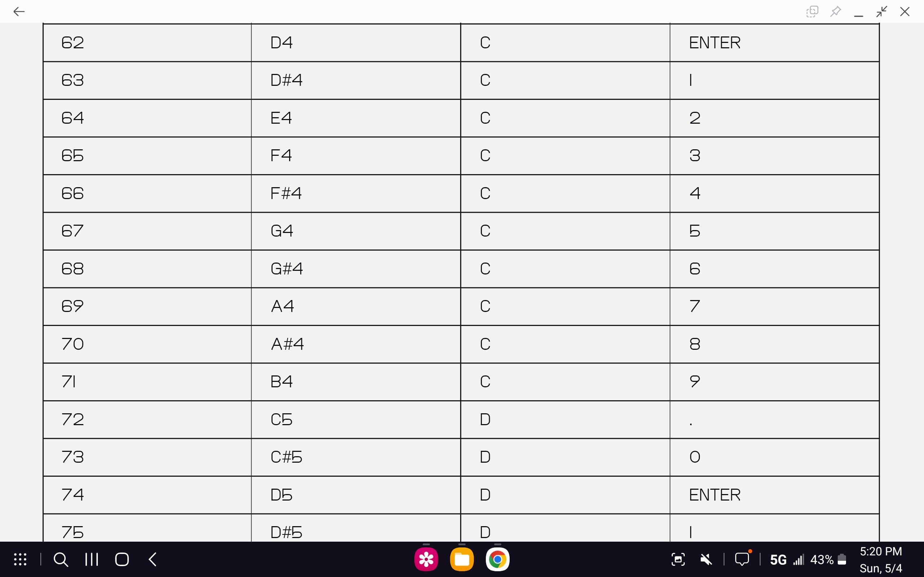
Task: Open the clock showing 5:20 PM
Action: click(x=881, y=551)
